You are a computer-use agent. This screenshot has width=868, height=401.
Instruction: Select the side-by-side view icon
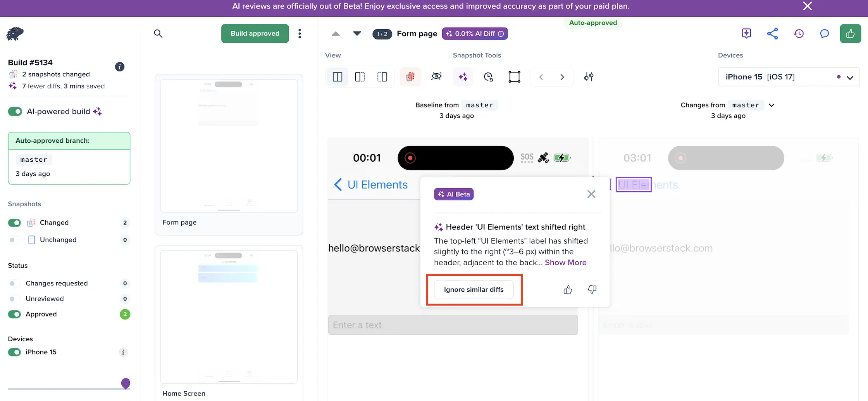point(338,77)
